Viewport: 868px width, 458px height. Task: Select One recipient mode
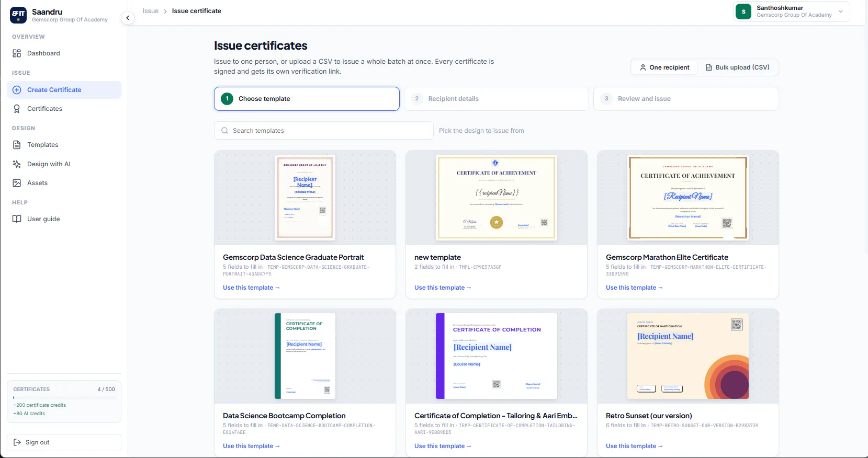point(664,67)
